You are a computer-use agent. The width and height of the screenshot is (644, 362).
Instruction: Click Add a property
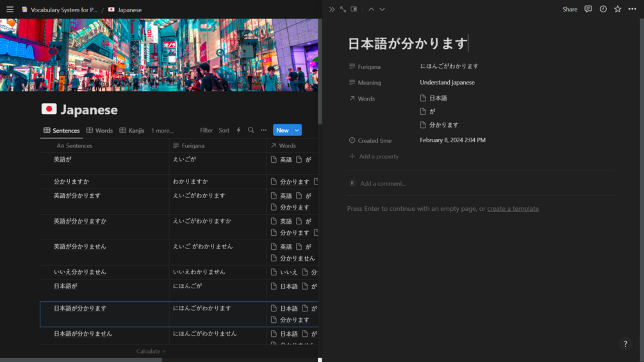374,156
